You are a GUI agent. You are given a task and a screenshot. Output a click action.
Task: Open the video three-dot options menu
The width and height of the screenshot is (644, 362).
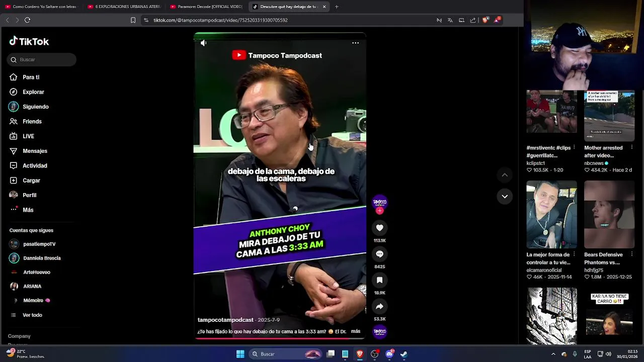pos(355,43)
